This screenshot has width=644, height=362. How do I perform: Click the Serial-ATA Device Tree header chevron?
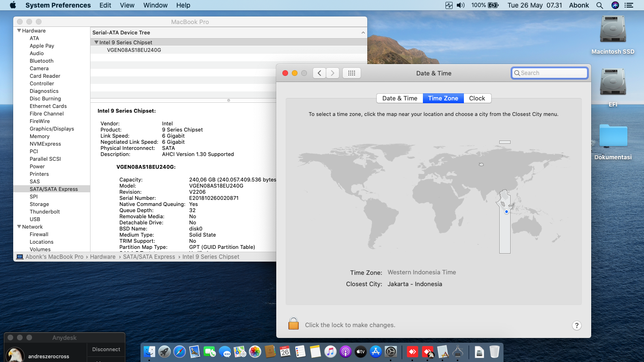click(363, 33)
